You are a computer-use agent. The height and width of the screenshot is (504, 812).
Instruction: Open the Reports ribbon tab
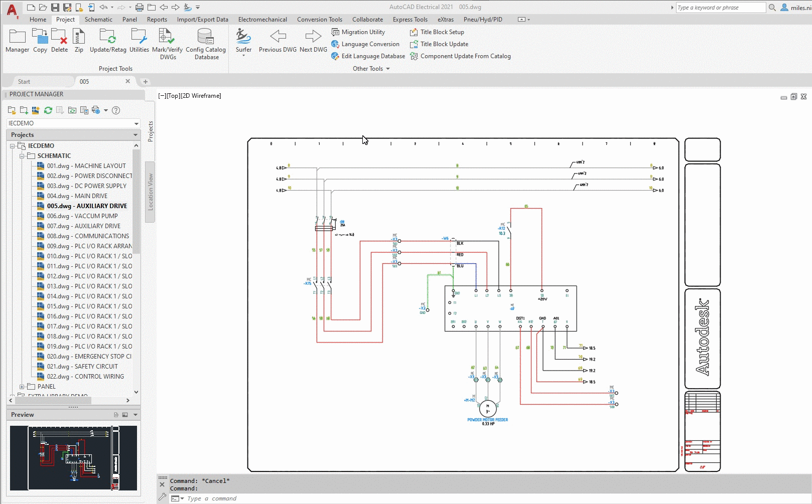(157, 20)
